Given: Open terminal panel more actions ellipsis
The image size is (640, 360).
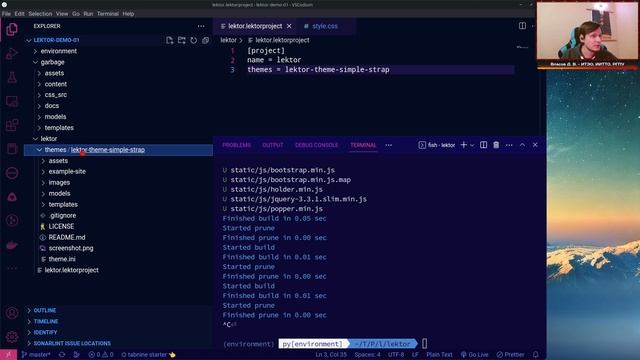Looking at the screenshot, I should [x=509, y=145].
